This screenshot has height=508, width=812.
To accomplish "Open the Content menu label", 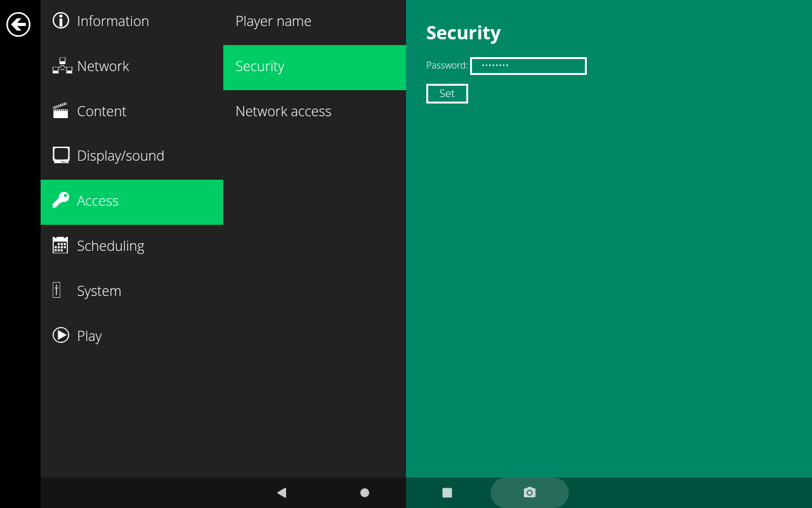I will pos(101,111).
